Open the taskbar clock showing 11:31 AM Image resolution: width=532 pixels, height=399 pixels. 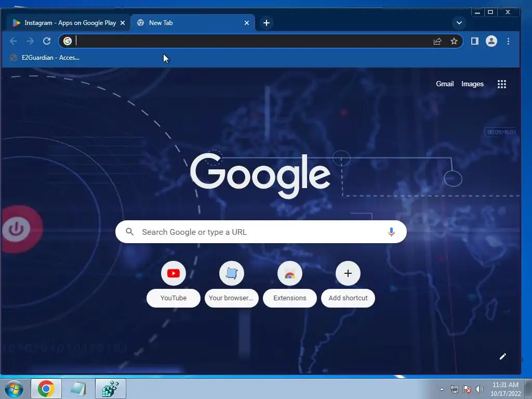click(505, 389)
